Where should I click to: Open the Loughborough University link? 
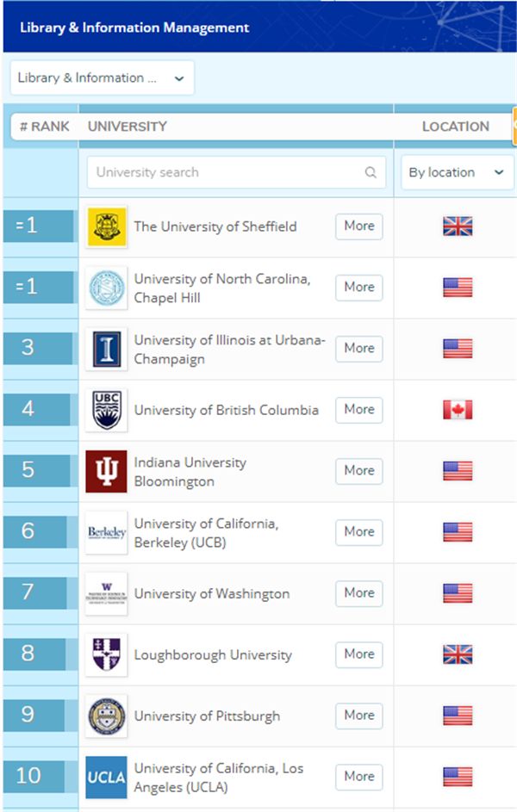tap(213, 655)
